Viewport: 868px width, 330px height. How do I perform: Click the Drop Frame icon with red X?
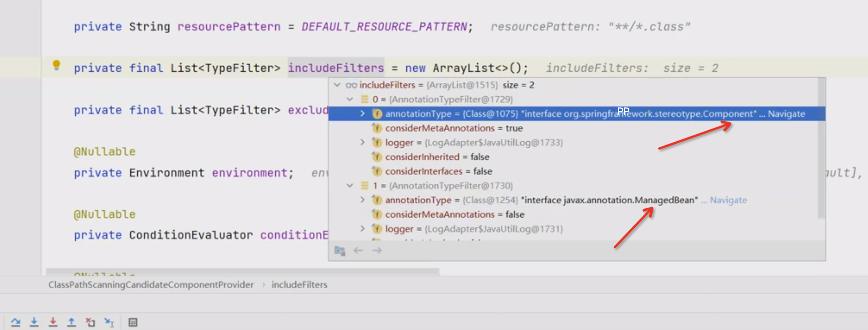(x=90, y=322)
